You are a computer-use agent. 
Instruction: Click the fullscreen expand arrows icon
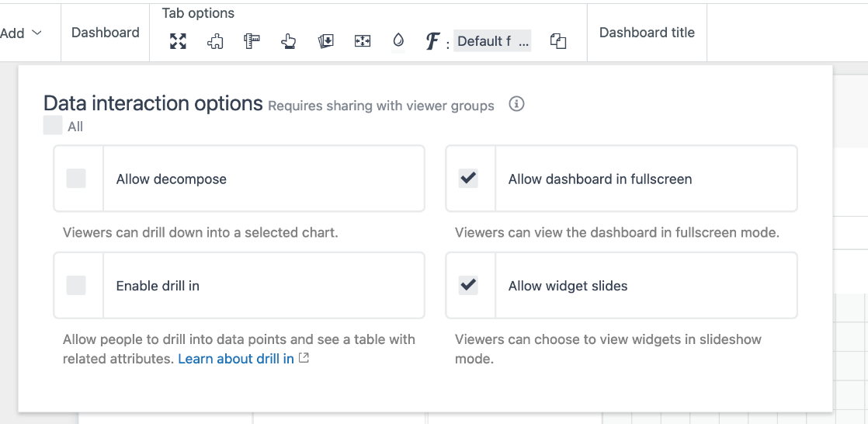(x=178, y=42)
